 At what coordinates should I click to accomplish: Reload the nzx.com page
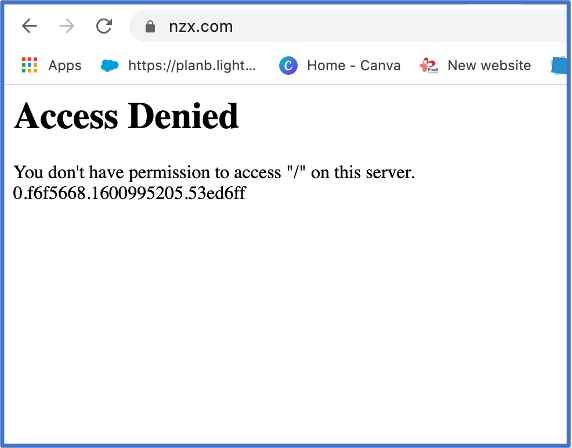104,26
